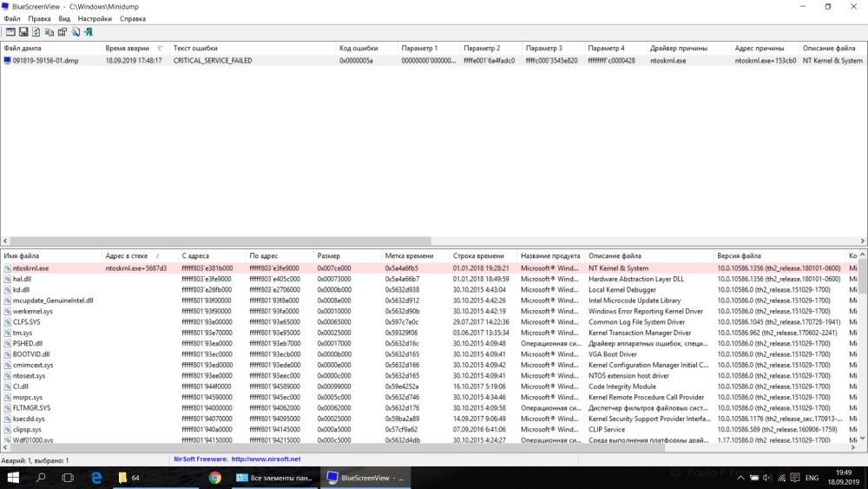Open Task View on the taskbar

pyautogui.click(x=68, y=478)
